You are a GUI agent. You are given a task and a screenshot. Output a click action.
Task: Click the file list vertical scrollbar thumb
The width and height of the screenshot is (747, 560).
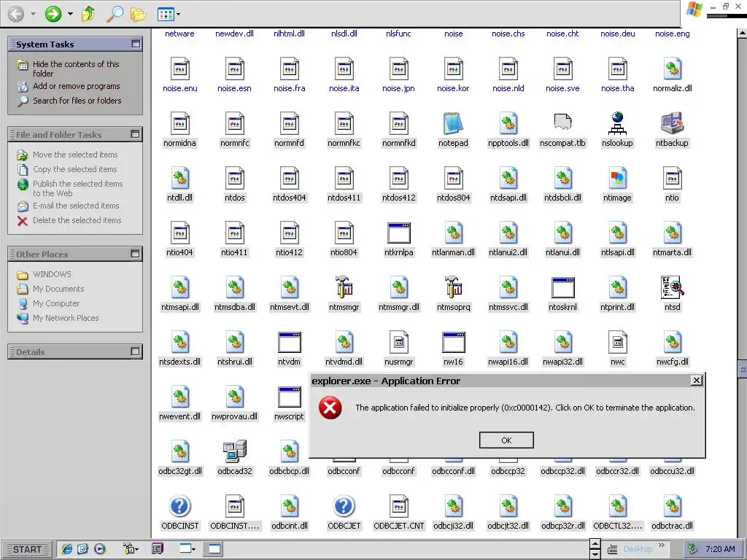pos(742,368)
